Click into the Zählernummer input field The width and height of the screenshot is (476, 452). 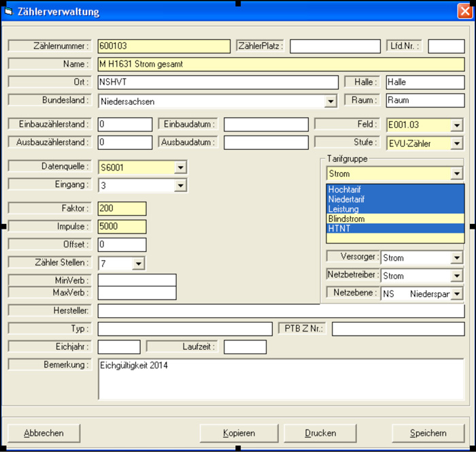click(164, 46)
